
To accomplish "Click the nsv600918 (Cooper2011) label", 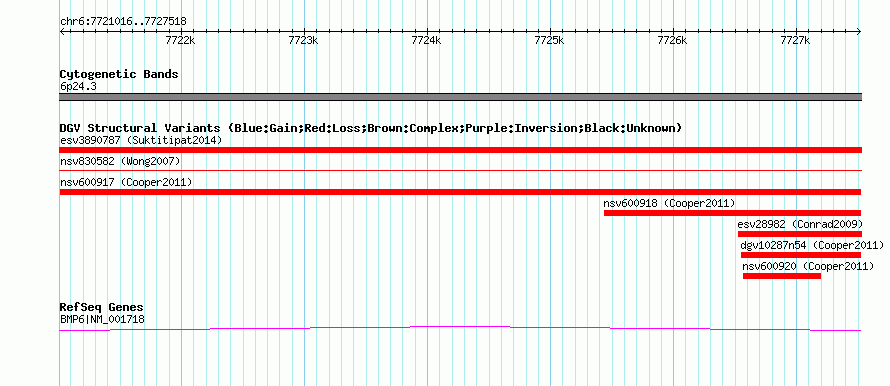I will [x=669, y=203].
